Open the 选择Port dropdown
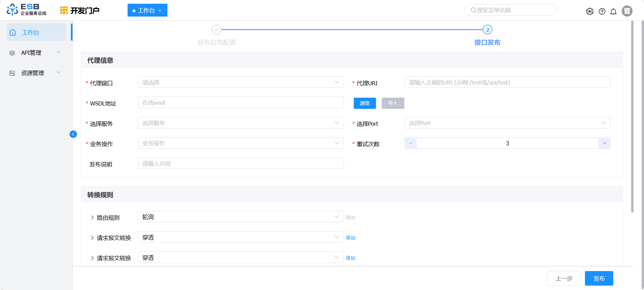Viewport: 644px width, 290px height. pyautogui.click(x=507, y=123)
